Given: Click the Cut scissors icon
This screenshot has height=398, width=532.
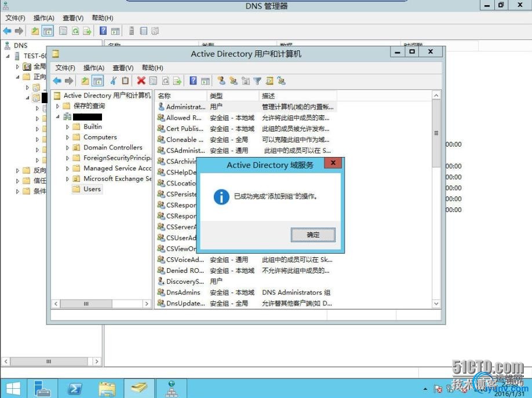Looking at the screenshot, I should (114, 81).
